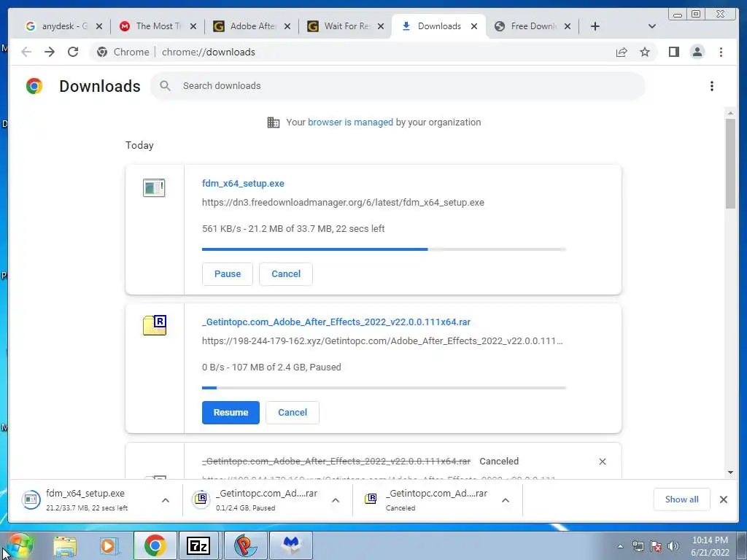Click the RAR file icon of the paused download

pos(155,325)
